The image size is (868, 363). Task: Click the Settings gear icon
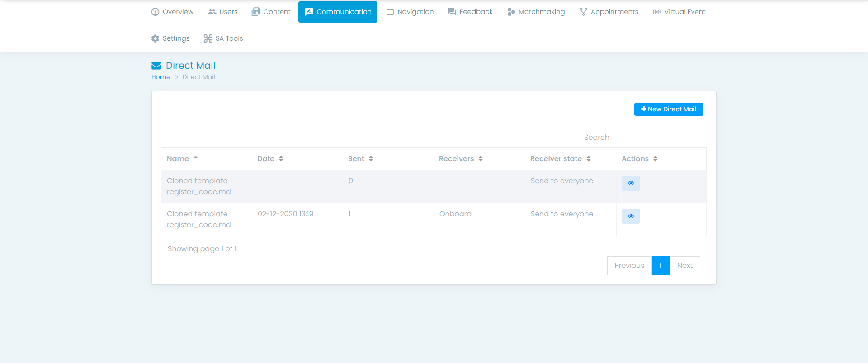click(155, 38)
